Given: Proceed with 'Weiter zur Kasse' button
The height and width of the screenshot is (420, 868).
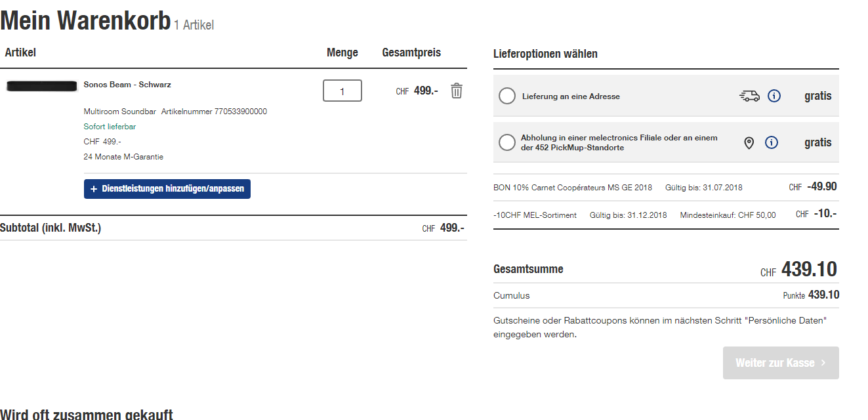Looking at the screenshot, I should point(781,363).
